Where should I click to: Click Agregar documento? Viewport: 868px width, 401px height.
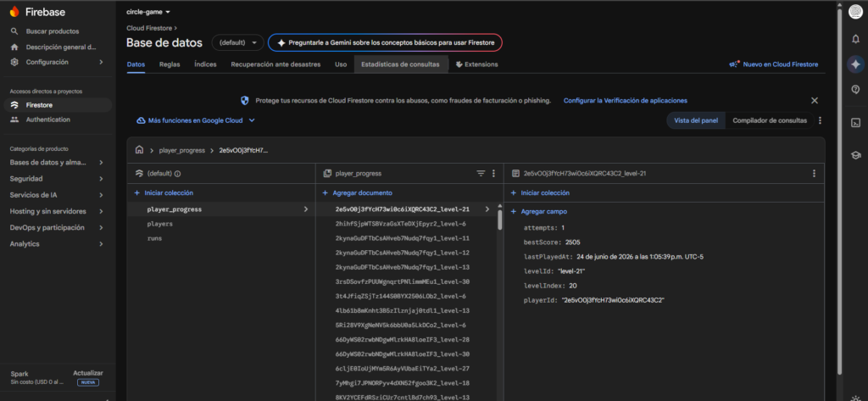(x=357, y=192)
